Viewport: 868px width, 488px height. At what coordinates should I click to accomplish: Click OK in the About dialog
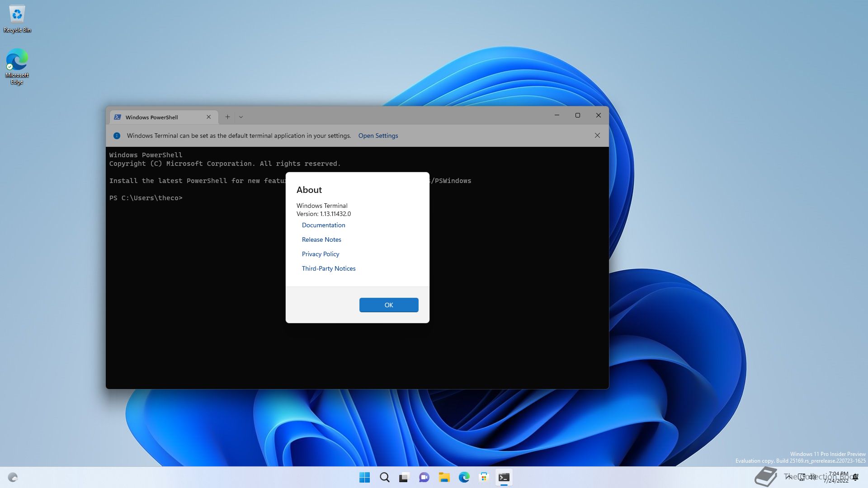[x=388, y=305]
